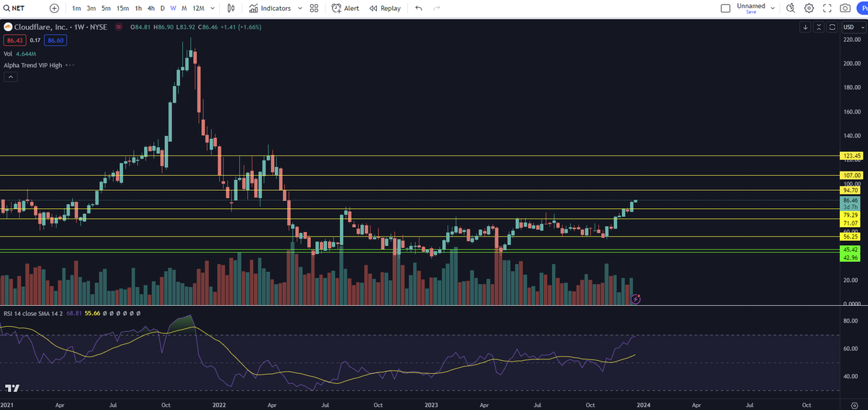This screenshot has height=410, width=868.
Task: Undo the last chart action
Action: coord(419,8)
